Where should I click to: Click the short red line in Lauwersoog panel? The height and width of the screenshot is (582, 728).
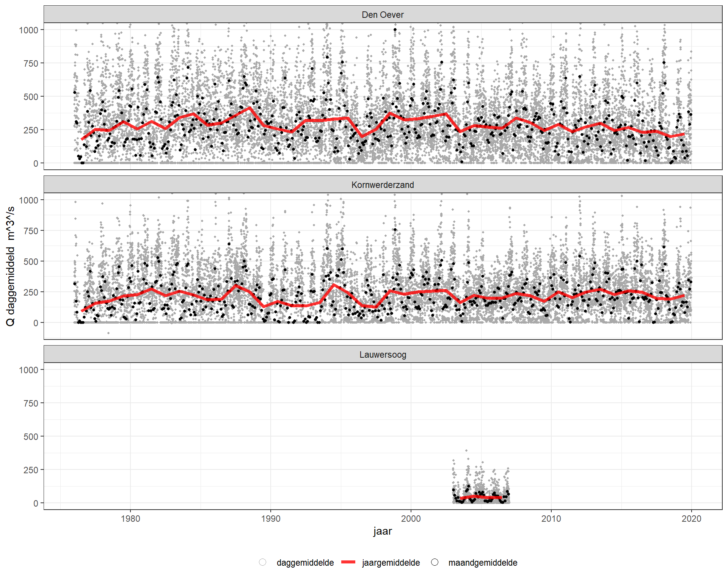tap(481, 497)
